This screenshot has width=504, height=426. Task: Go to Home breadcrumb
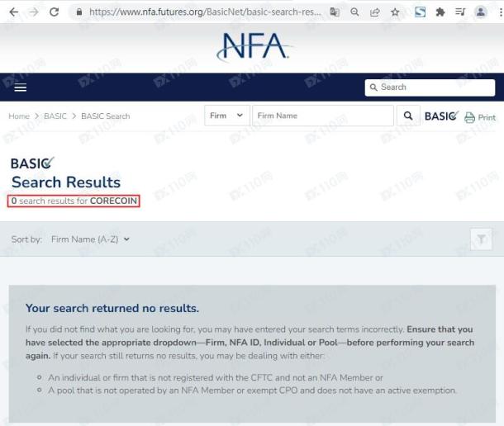pyautogui.click(x=19, y=116)
